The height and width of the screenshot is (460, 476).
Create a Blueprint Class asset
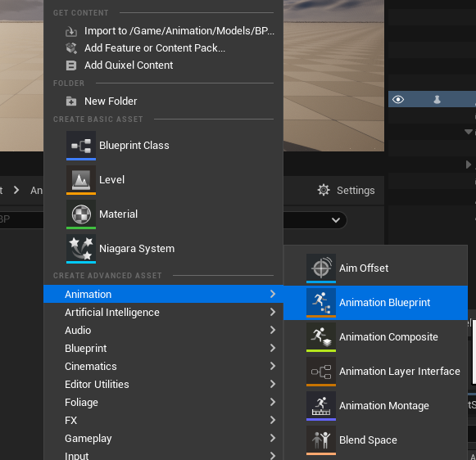[x=163, y=145]
